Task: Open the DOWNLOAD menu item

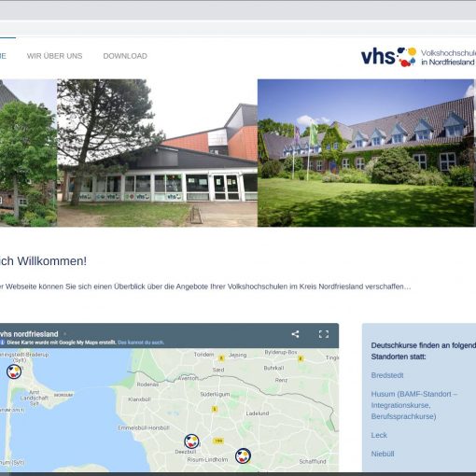Action: pos(125,56)
